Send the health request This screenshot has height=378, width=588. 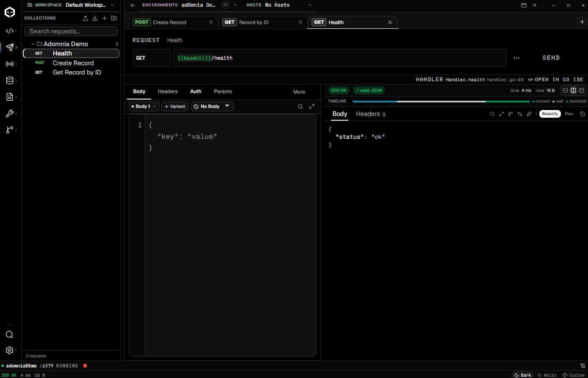[551, 58]
